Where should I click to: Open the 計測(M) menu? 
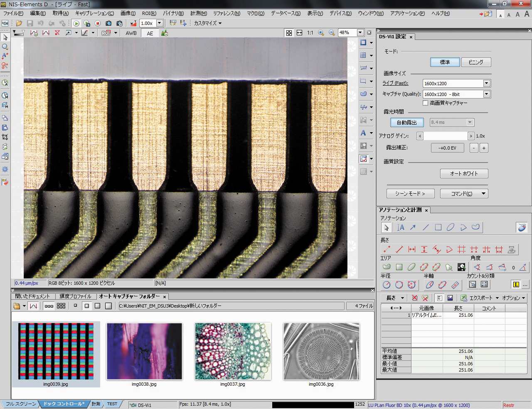(x=199, y=13)
